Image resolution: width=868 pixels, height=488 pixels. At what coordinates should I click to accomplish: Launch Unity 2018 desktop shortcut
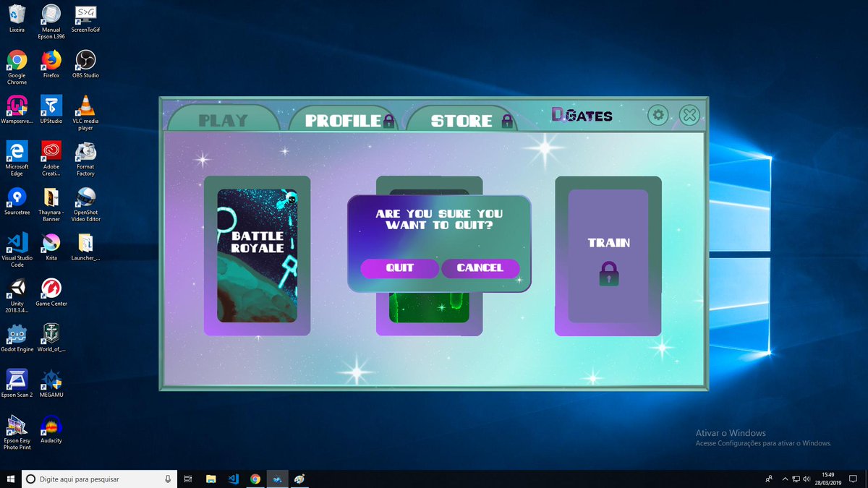(x=17, y=296)
